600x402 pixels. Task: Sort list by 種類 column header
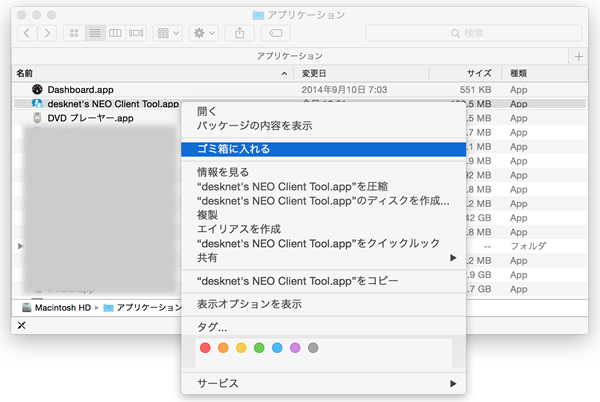pos(545,73)
